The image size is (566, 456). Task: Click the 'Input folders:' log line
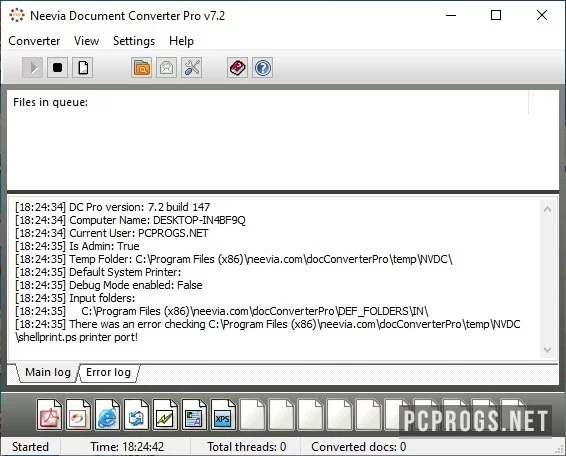pos(75,298)
